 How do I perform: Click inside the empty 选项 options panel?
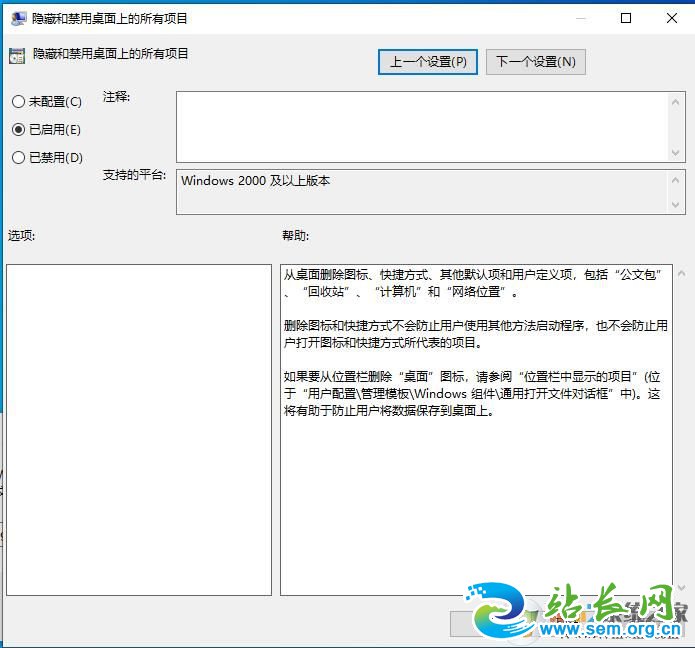139,430
